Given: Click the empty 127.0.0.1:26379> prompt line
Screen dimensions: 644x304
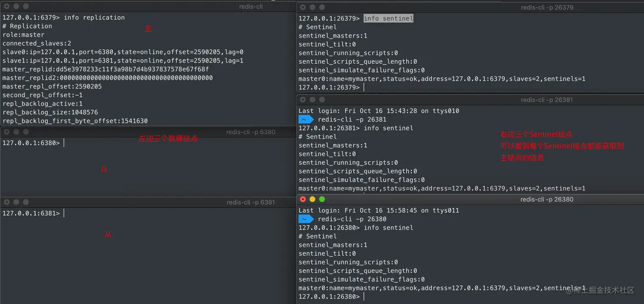Looking at the screenshot, I should pyautogui.click(x=331, y=87).
